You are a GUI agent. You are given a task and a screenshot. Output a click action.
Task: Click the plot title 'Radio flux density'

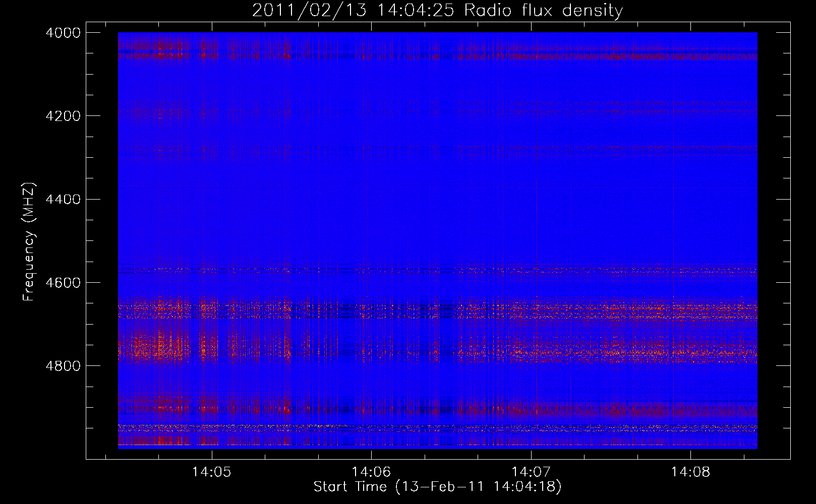point(544,11)
